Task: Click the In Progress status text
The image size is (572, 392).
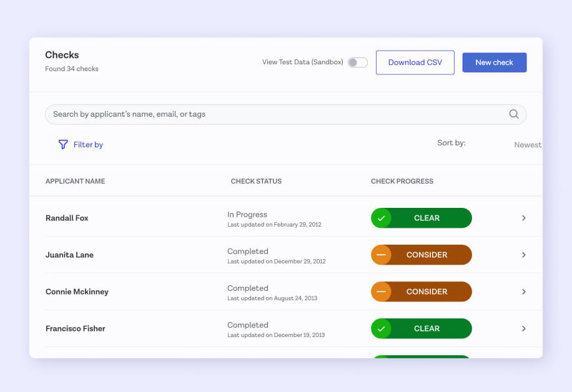Action: pos(247,215)
